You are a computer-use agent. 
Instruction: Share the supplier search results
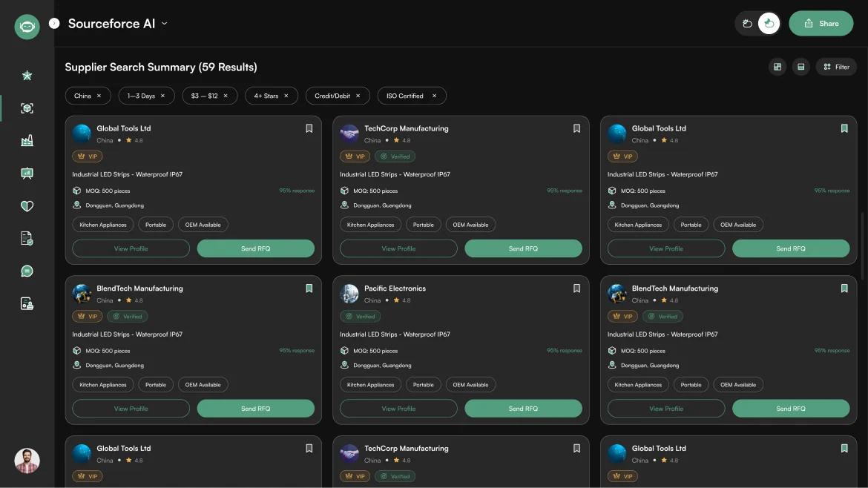(821, 23)
